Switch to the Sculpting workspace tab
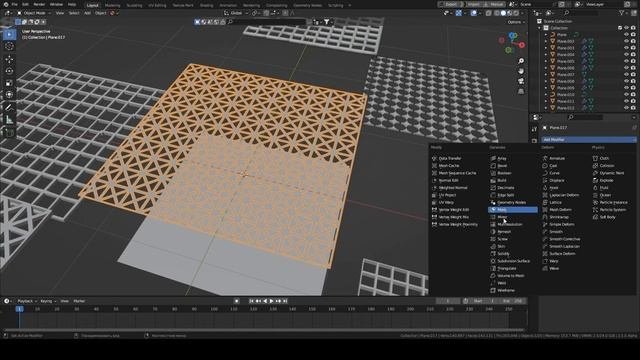 134,5
